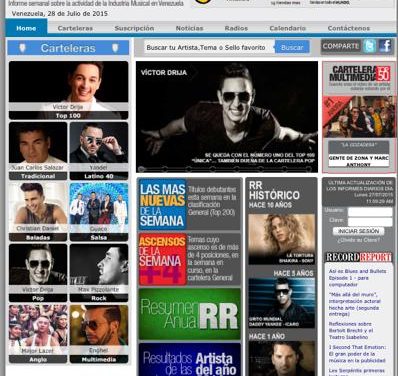Share on Facebook via f icon
398x376 pixels.
tap(385, 46)
